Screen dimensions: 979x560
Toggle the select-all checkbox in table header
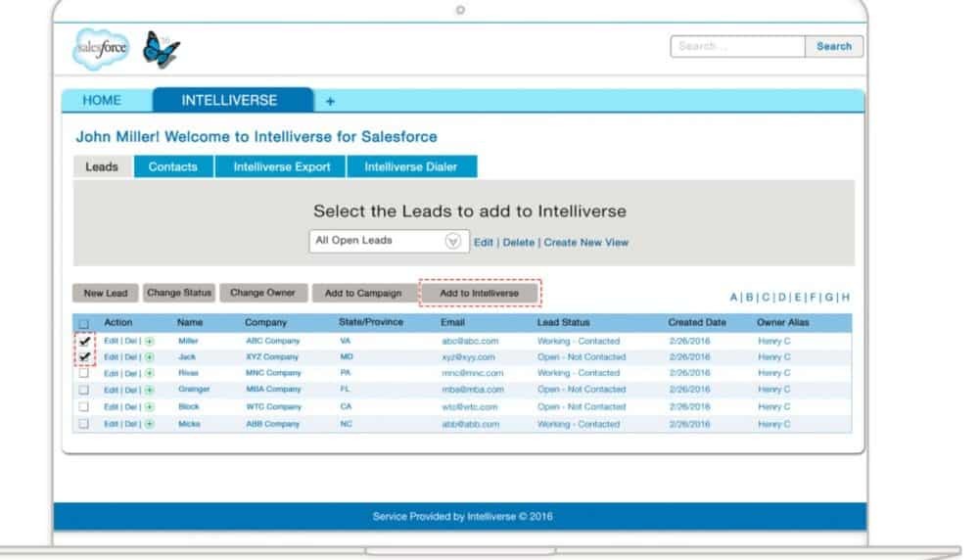tap(84, 323)
